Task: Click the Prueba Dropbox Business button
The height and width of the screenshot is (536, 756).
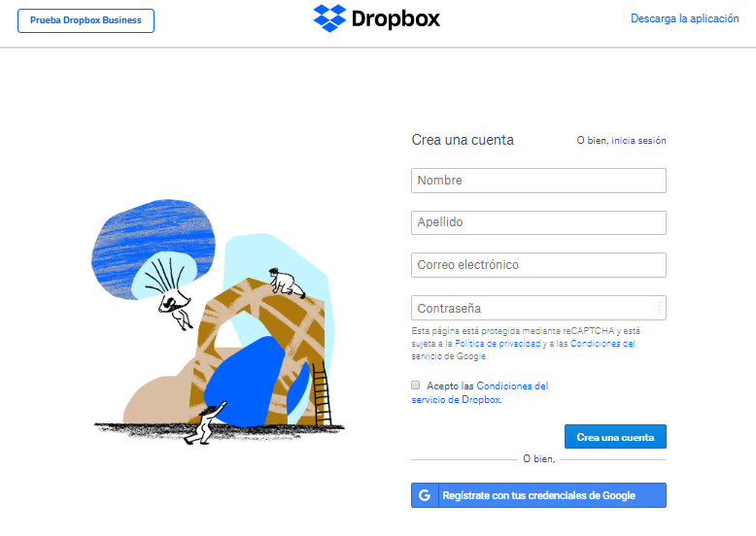Action: click(x=86, y=20)
